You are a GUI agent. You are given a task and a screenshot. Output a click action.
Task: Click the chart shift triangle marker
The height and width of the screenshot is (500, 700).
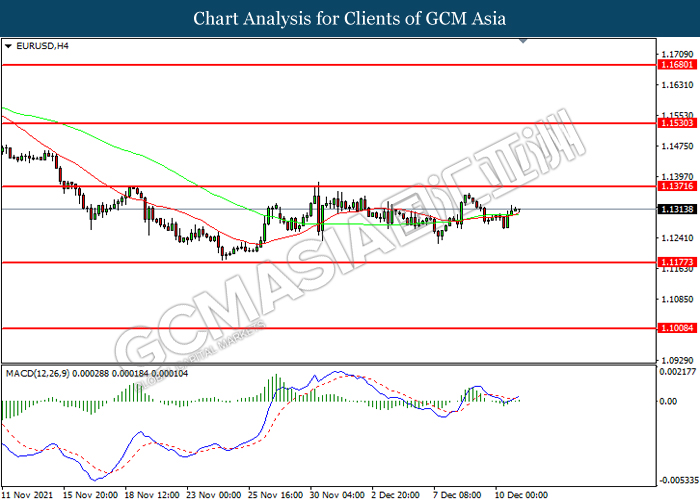click(523, 41)
